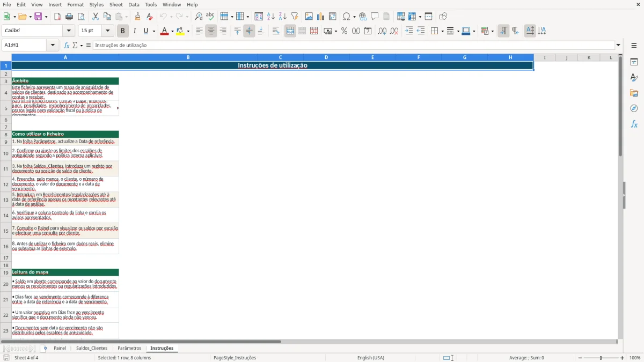Export directly as PDF
Viewport: 644px width, 362px height.
coord(57,17)
